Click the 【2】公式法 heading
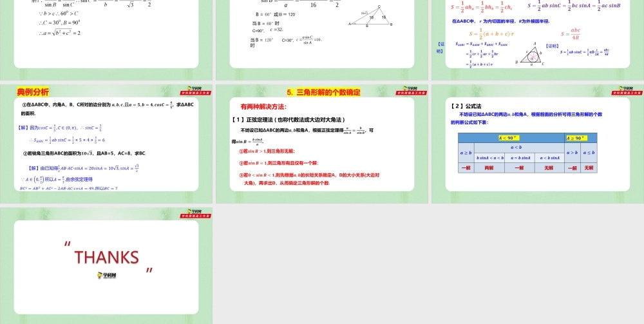The width and height of the screenshot is (644, 324). tap(466, 106)
